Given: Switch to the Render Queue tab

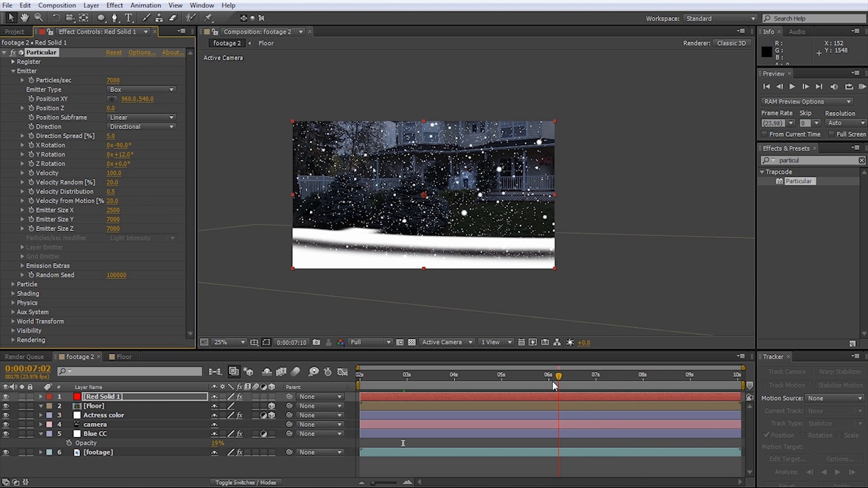Looking at the screenshot, I should pyautogui.click(x=24, y=357).
